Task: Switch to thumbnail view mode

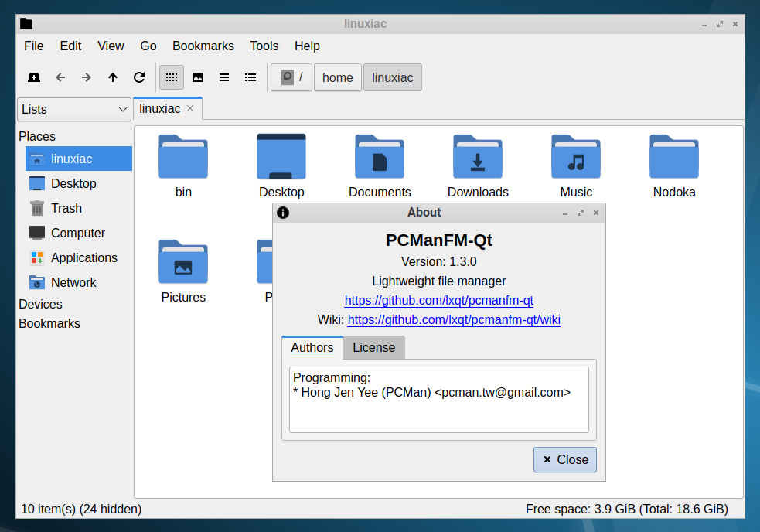Action: point(198,77)
